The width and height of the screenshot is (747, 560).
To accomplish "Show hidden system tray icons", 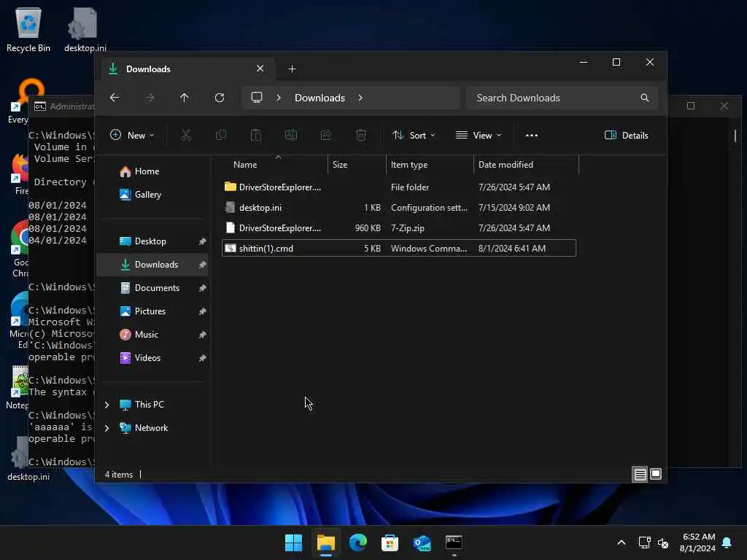I will [622, 542].
